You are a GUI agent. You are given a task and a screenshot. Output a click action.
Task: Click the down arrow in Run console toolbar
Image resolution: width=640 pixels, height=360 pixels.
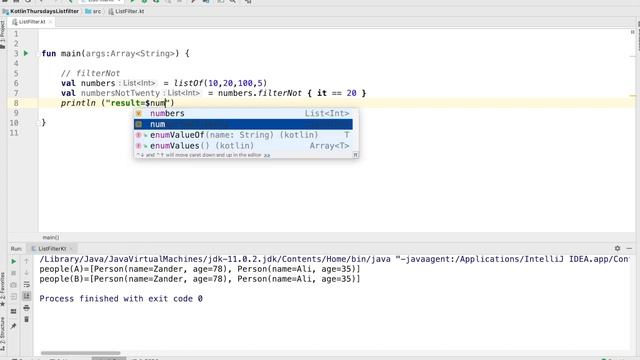click(x=27, y=273)
